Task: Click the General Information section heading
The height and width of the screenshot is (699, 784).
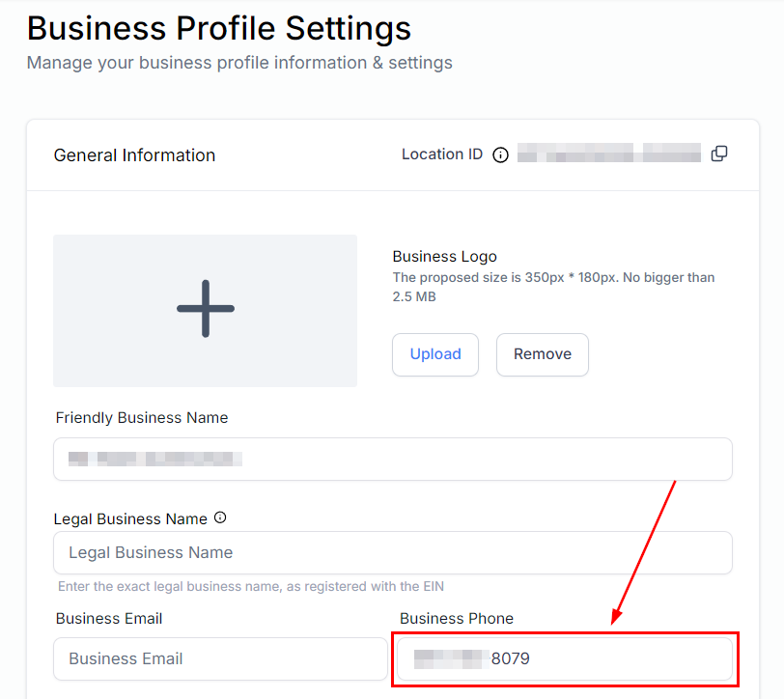Action: click(134, 155)
